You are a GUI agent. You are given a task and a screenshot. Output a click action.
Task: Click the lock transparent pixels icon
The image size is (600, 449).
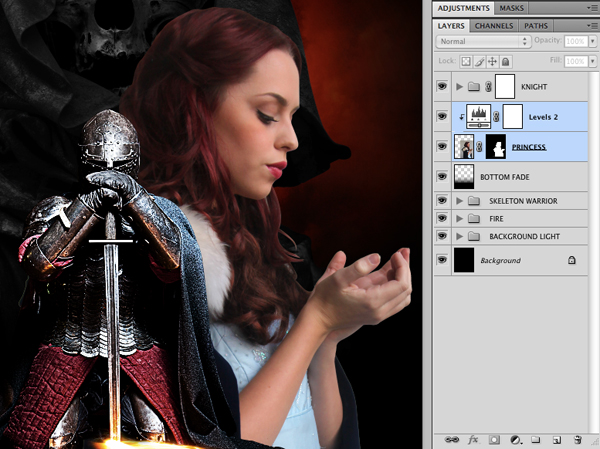tap(463, 62)
